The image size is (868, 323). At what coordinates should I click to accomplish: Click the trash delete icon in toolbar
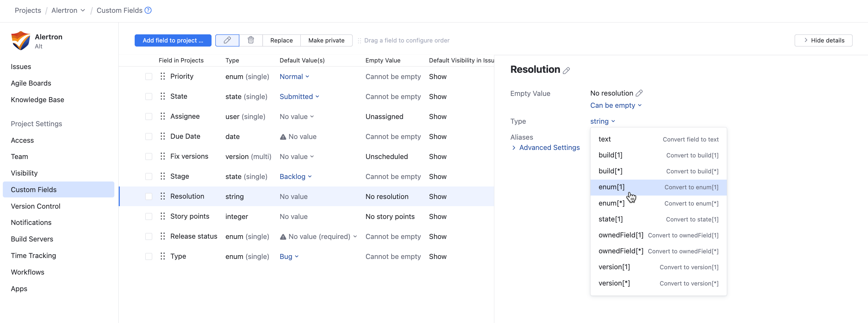coord(251,40)
